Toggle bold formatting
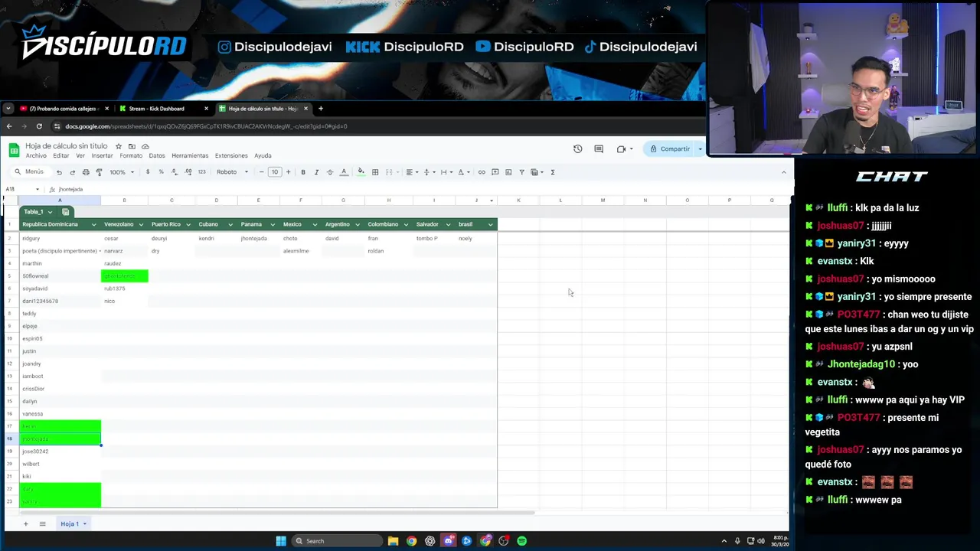 (x=303, y=172)
